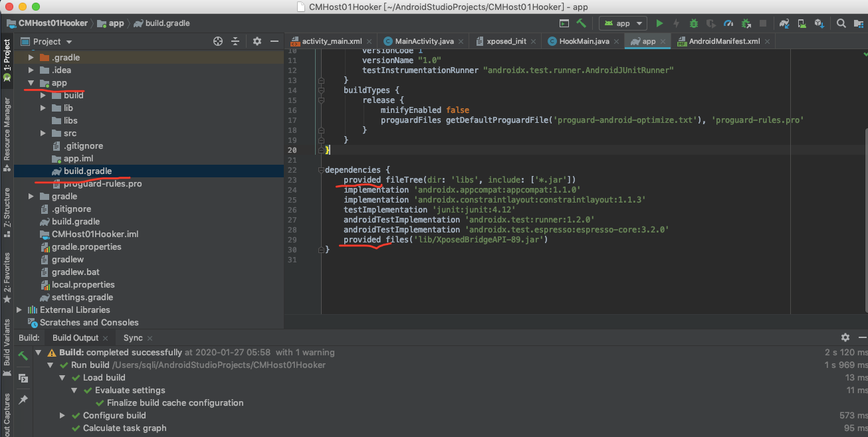Viewport: 868px width, 437px height.
Task: Open the Profiler gauge icon
Action: [728, 23]
